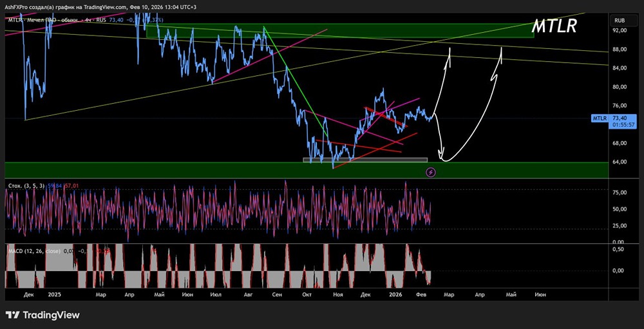This screenshot has width=644, height=329.
Task: Click the TradingView logo
Action: pyautogui.click(x=43, y=315)
